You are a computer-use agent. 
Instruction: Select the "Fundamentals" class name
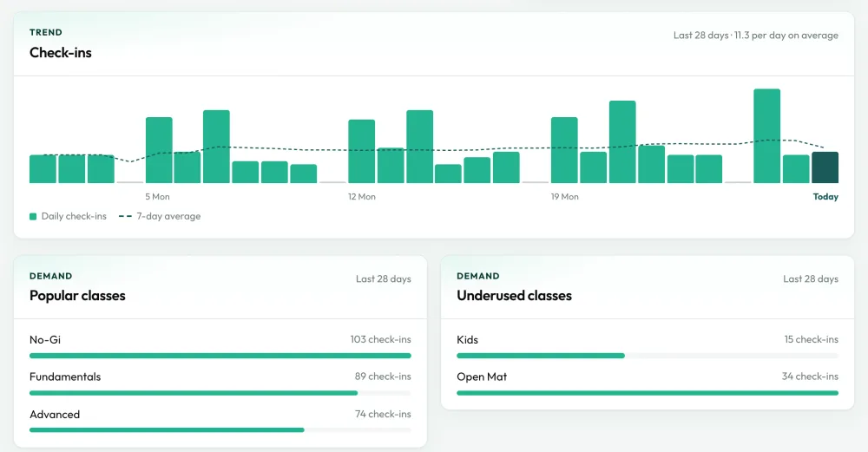65,377
